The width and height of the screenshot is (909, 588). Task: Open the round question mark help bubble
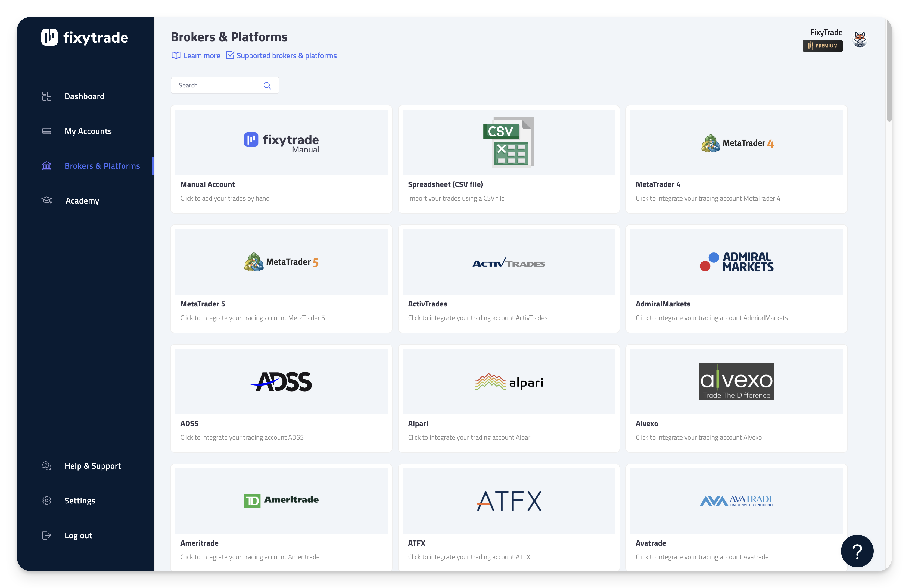click(857, 551)
